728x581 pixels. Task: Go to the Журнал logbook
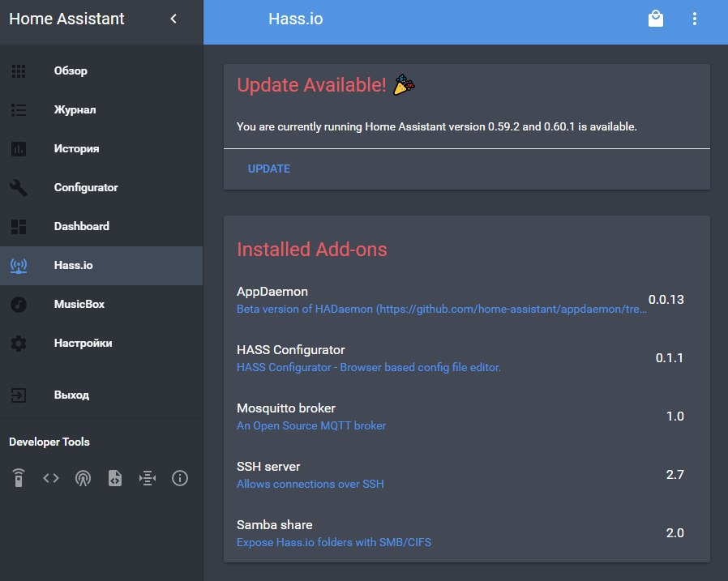[x=101, y=110]
